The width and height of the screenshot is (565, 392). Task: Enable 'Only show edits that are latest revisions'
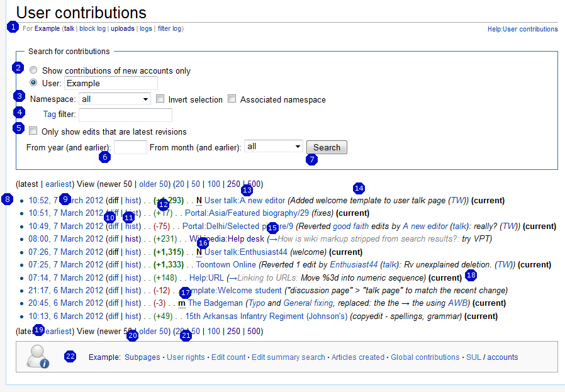tap(33, 130)
